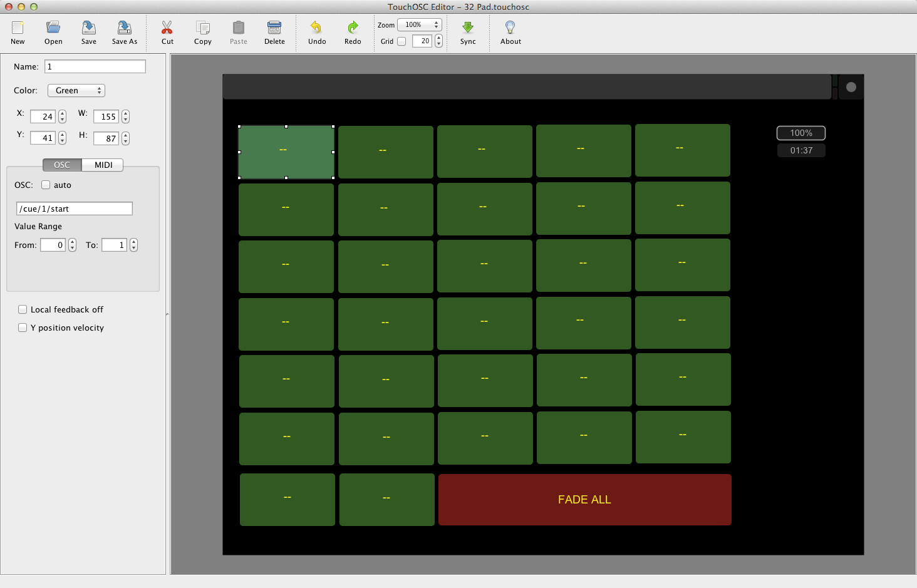Screen dimensions: 917x588
Task: Click the 100% label on canvas
Action: click(x=801, y=133)
